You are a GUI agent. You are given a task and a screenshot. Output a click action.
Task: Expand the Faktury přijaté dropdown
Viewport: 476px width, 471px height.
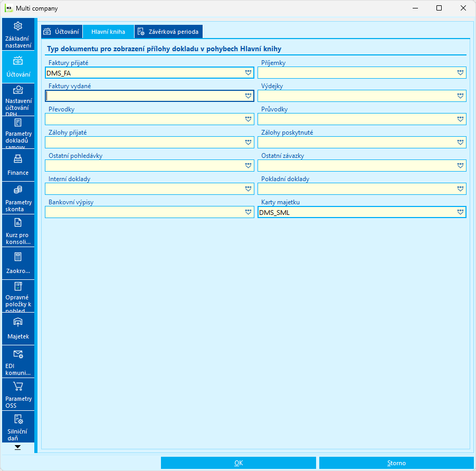[248, 72]
